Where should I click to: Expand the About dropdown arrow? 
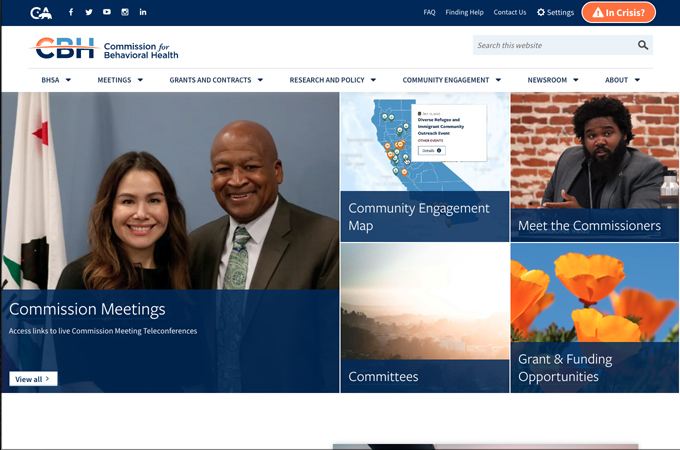click(637, 80)
